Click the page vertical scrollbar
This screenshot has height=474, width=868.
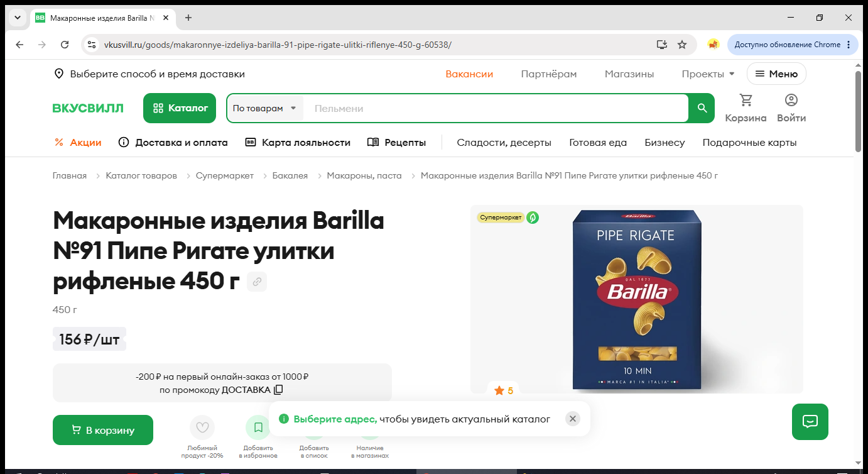[x=859, y=111]
